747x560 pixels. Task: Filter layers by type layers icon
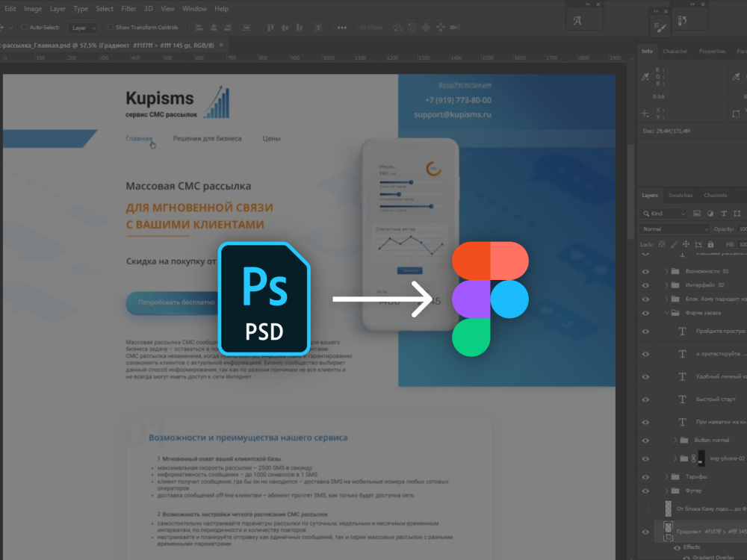724,214
